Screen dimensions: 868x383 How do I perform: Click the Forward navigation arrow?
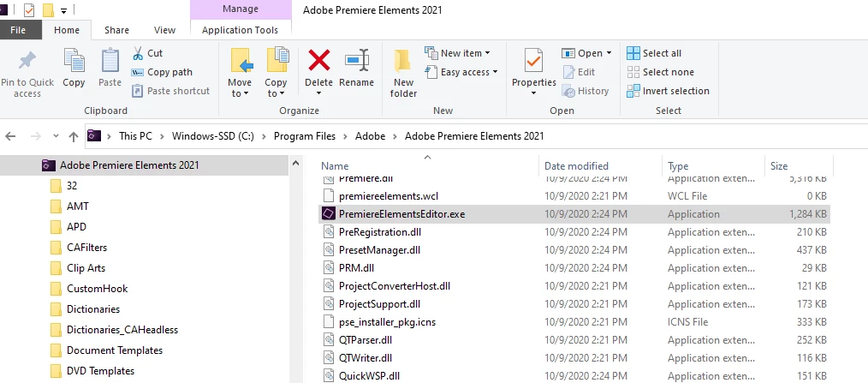coord(35,136)
